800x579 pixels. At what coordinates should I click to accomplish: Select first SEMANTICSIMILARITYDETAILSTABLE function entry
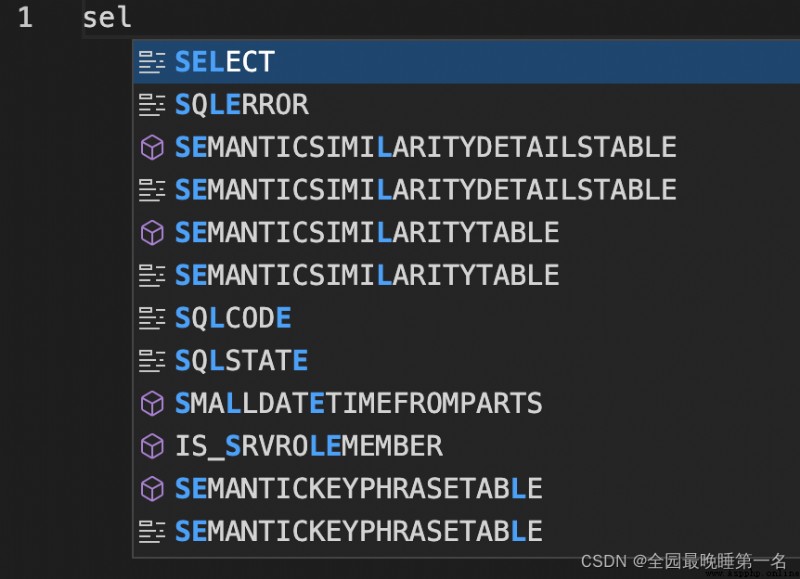tap(466, 147)
